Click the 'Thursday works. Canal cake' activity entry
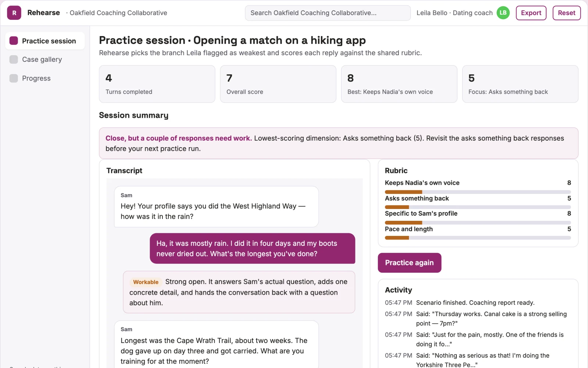Viewport: 588px width, 368px height. tap(491, 319)
